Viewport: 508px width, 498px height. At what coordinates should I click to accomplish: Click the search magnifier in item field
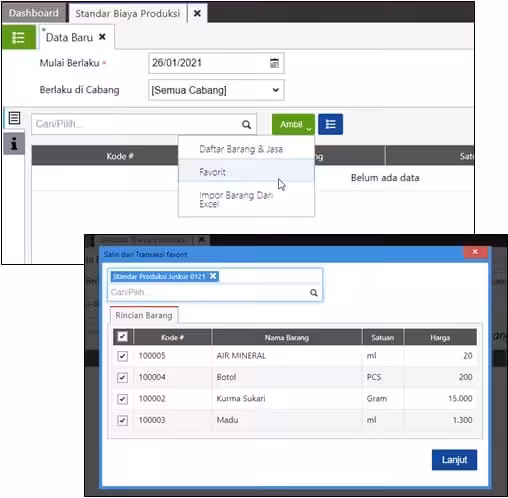coord(246,125)
